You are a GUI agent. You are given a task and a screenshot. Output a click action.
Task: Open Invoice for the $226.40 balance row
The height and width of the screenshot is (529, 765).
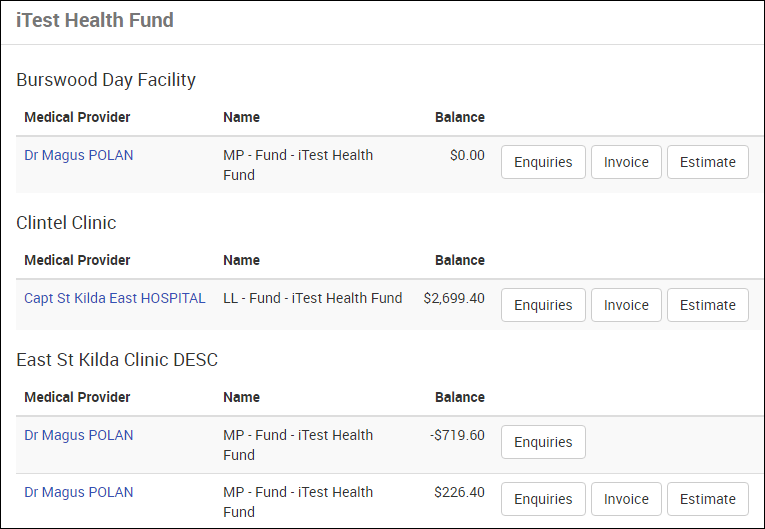click(626, 499)
